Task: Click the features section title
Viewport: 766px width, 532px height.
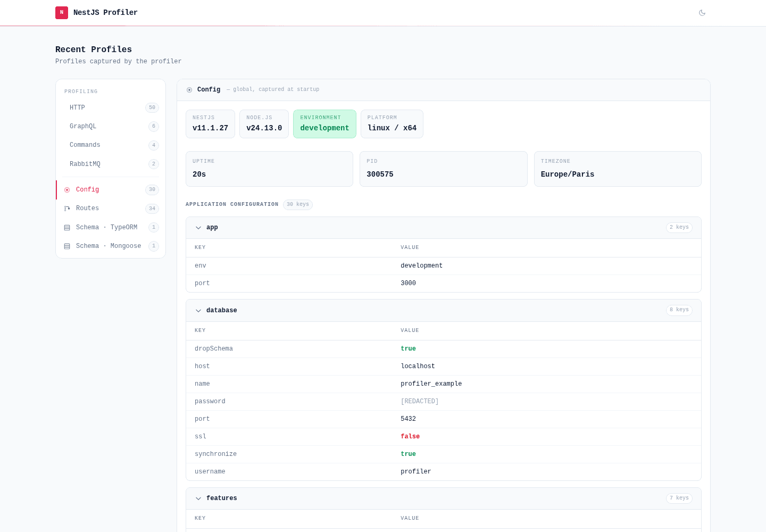Action: [x=222, y=498]
